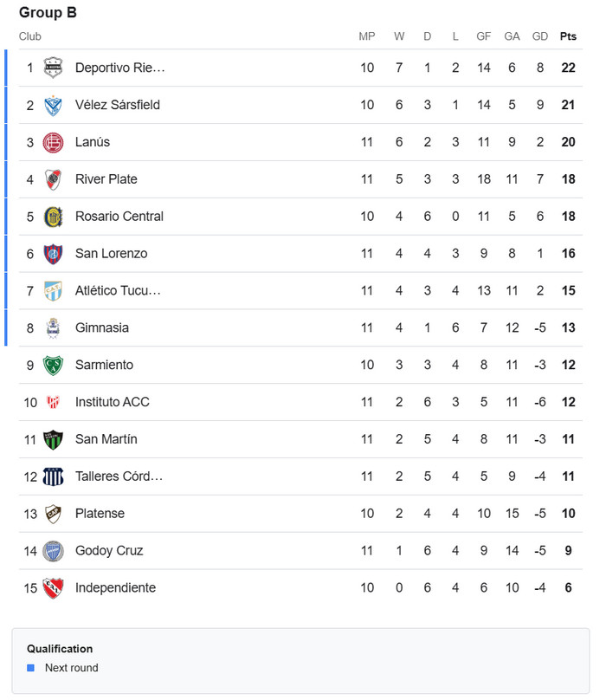Click the River Plate club crest
This screenshot has width=606, height=700.
tap(54, 179)
